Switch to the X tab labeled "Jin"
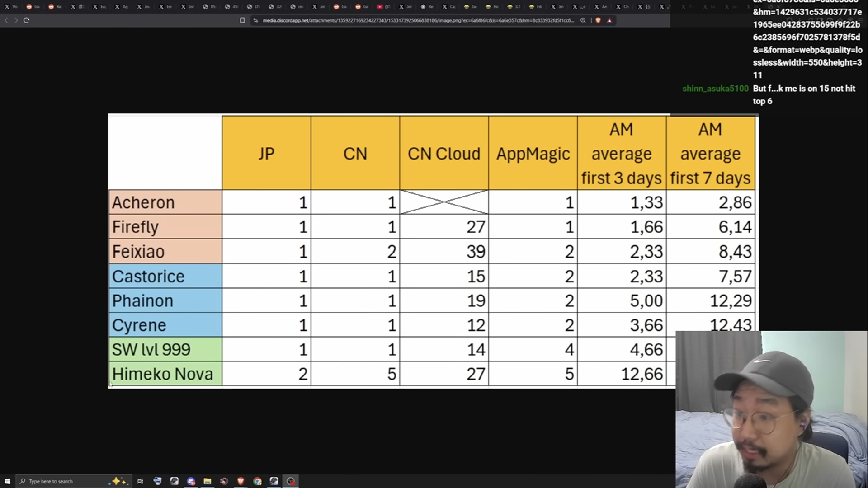 pyautogui.click(x=557, y=7)
